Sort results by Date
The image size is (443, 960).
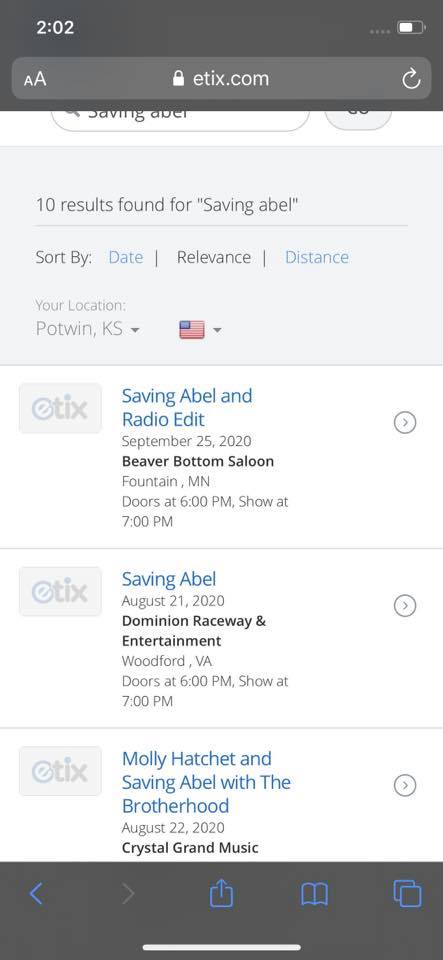(125, 257)
